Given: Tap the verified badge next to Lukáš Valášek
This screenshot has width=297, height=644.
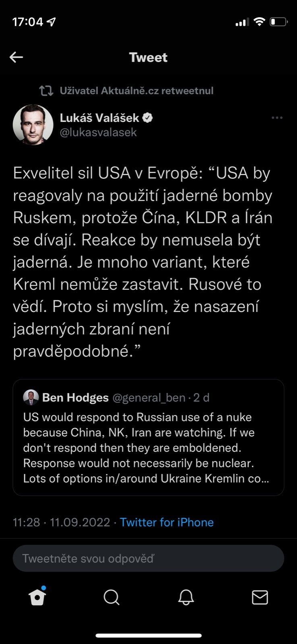Looking at the screenshot, I should (x=148, y=118).
